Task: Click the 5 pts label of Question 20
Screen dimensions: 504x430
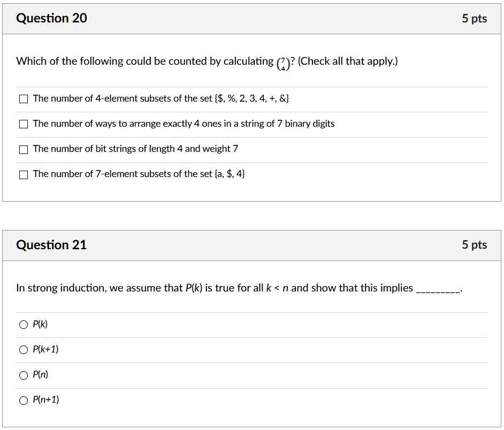Action: (x=474, y=19)
